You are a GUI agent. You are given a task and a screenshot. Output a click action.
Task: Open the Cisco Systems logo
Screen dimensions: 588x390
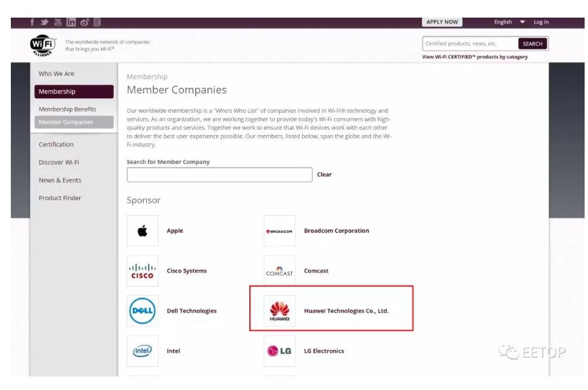coord(142,271)
